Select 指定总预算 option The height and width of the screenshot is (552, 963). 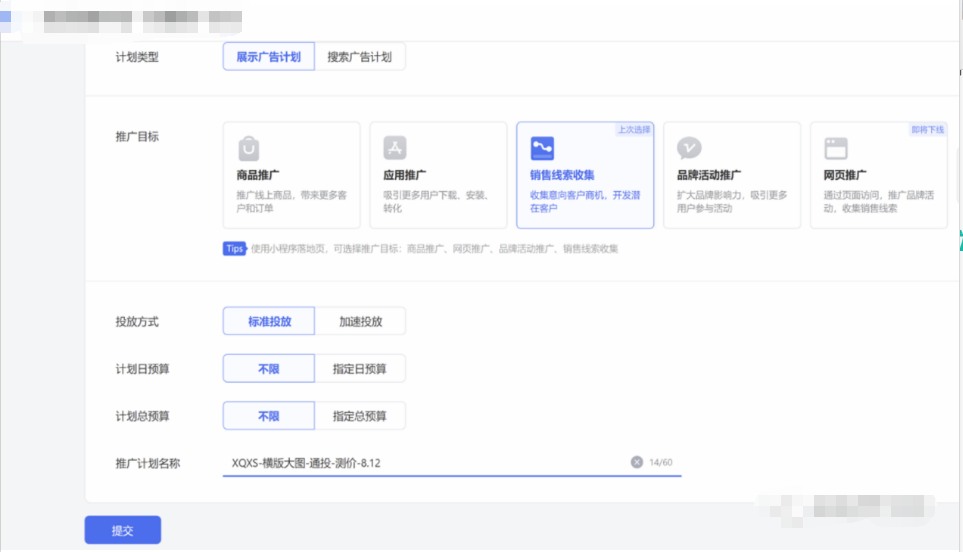(x=360, y=416)
